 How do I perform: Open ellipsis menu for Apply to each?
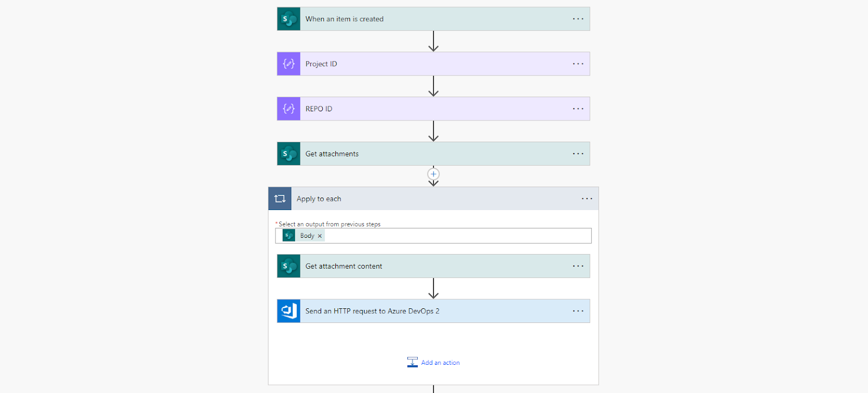[x=587, y=199]
